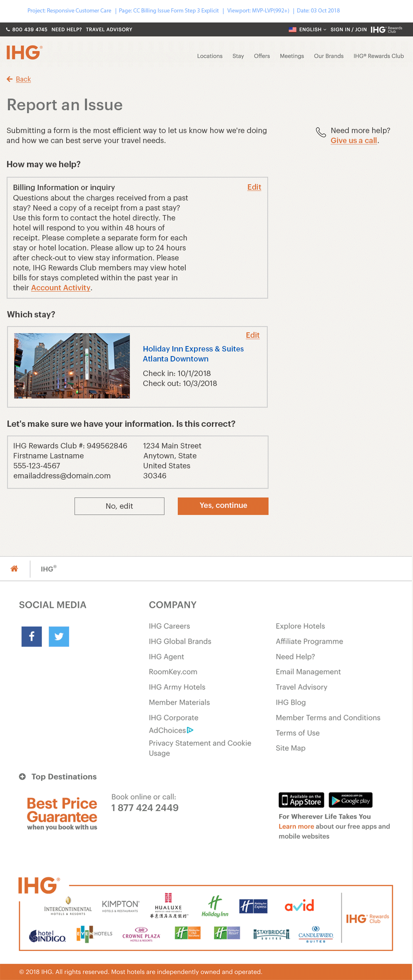Screen dimensions: 413x980
Task: Open Member Terms and Conditions link
Action: pos(328,718)
